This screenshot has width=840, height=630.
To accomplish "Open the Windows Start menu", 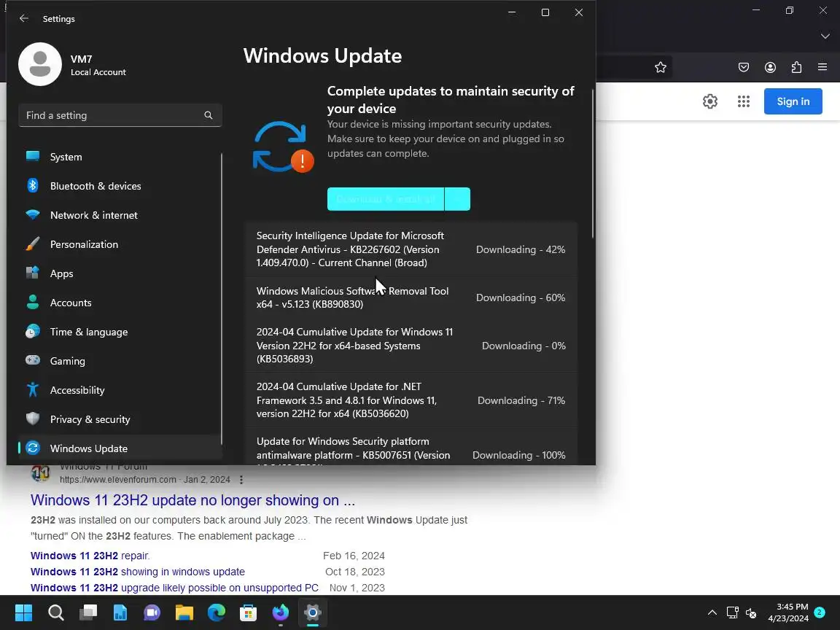I will click(x=23, y=612).
